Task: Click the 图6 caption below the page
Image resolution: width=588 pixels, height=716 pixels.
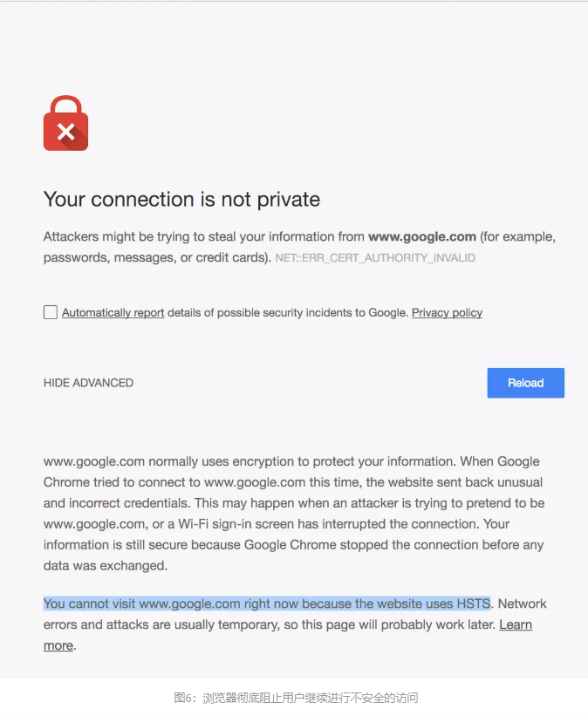Action: pyautogui.click(x=296, y=698)
